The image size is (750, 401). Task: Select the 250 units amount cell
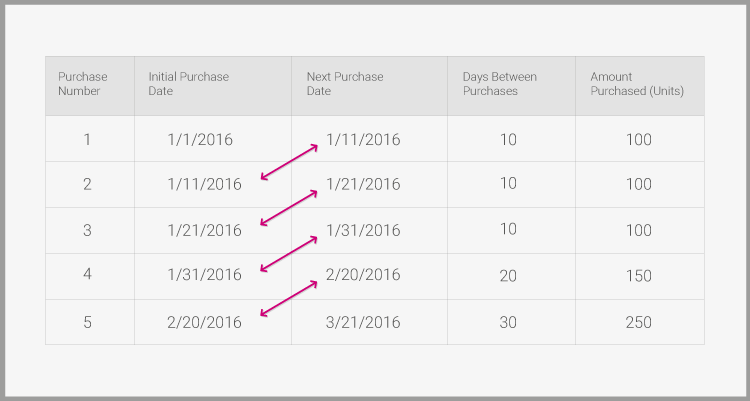tap(638, 322)
